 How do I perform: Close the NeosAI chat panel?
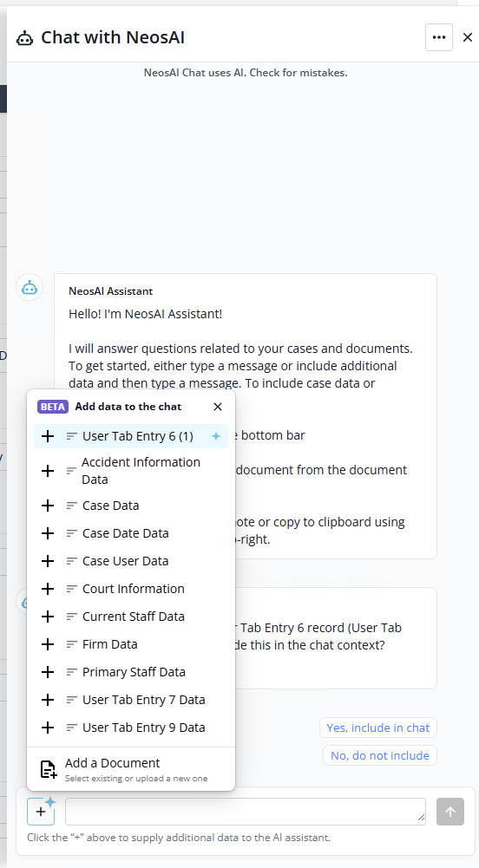pos(468,37)
